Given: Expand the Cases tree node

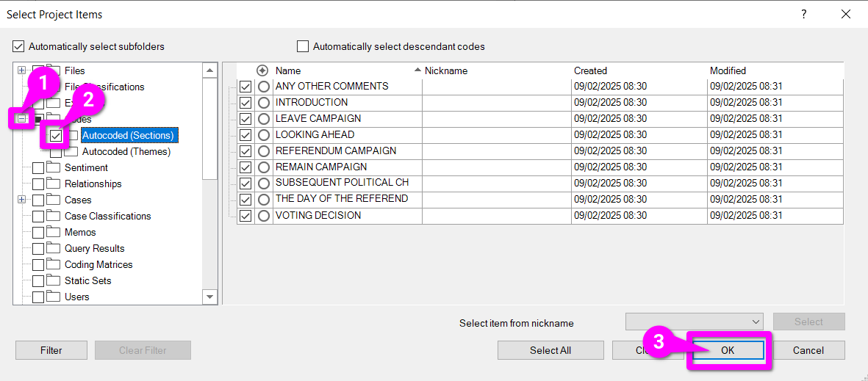Looking at the screenshot, I should 22,200.
